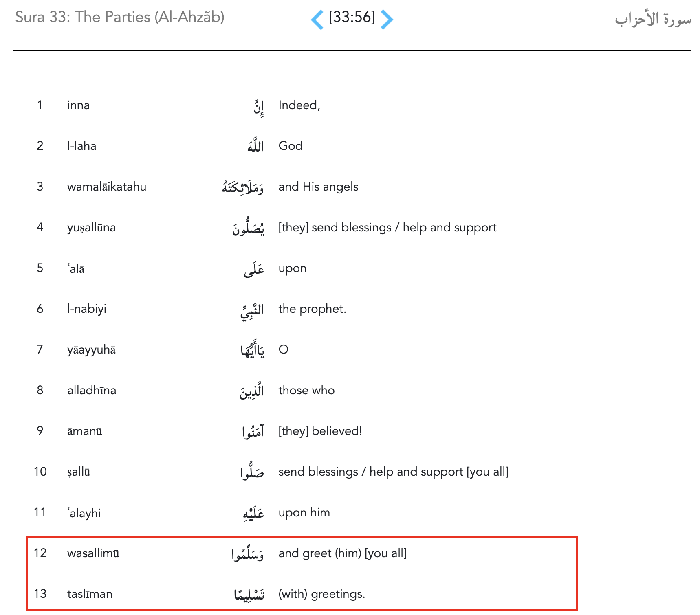This screenshot has height=615, width=700.
Task: Open the Sura 33: The Parties heading
Action: click(120, 17)
